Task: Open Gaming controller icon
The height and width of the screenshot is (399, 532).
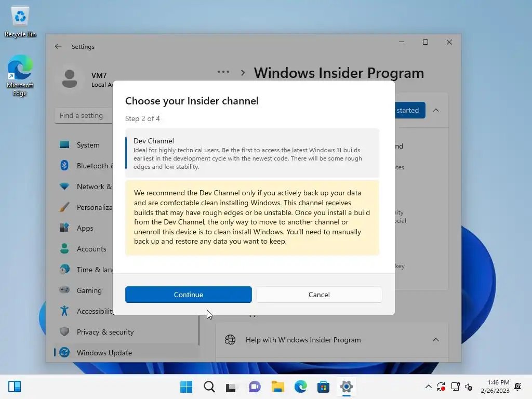Action: [64, 290]
